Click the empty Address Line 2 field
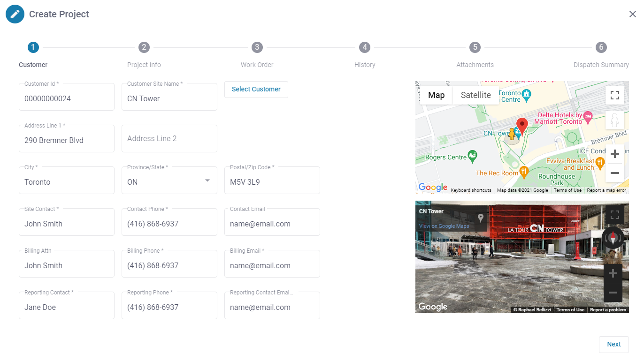 (169, 139)
